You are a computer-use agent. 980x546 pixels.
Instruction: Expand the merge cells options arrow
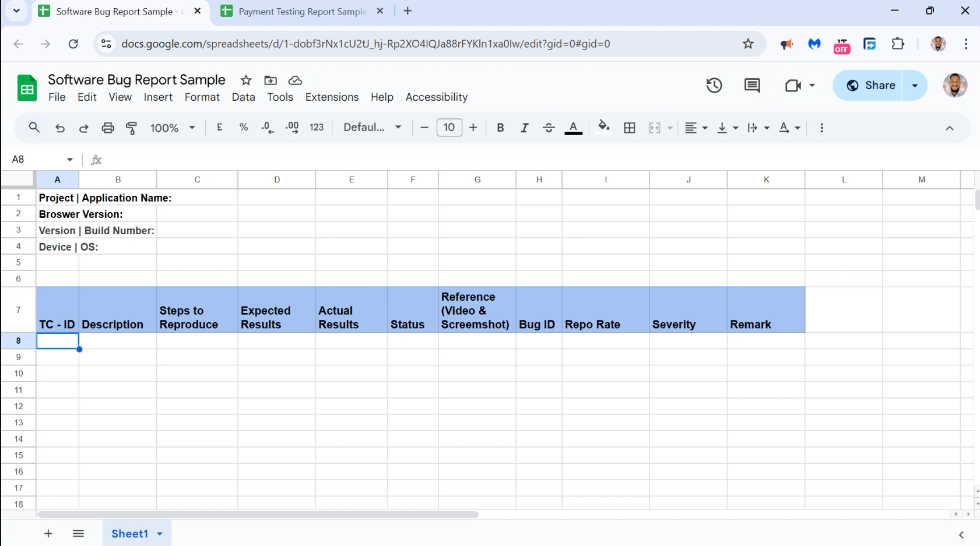click(x=670, y=128)
